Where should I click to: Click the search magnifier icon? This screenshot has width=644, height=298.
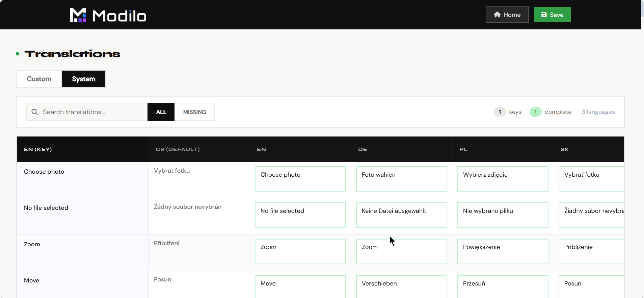click(34, 112)
